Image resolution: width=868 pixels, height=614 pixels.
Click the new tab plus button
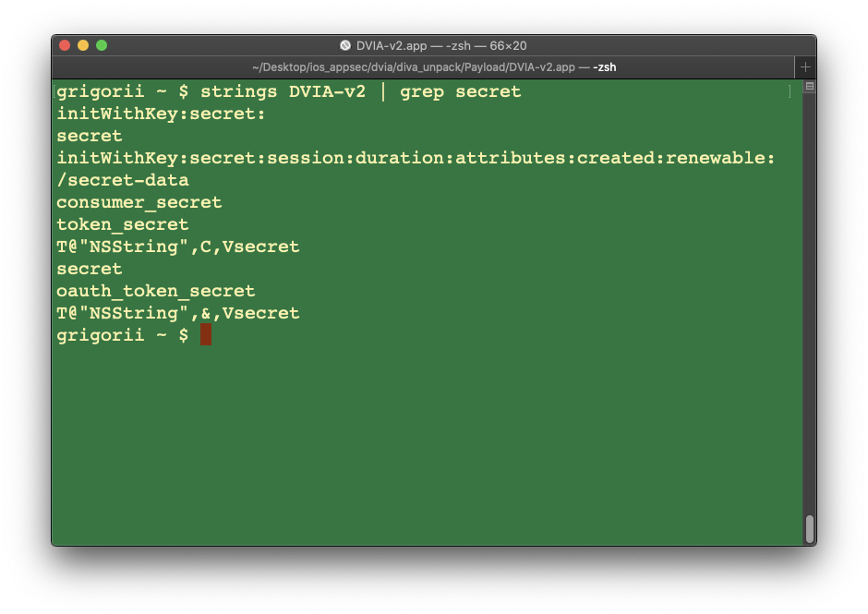805,67
